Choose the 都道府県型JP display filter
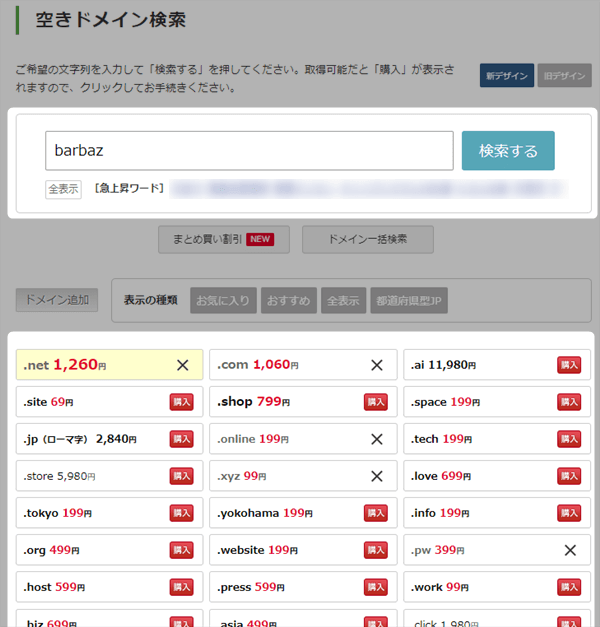 click(407, 300)
